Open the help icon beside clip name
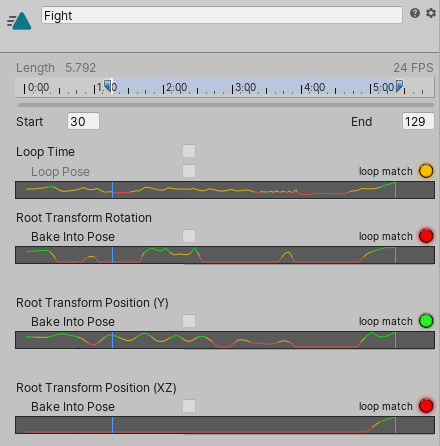Viewport: 440px width, 446px height. [415, 13]
